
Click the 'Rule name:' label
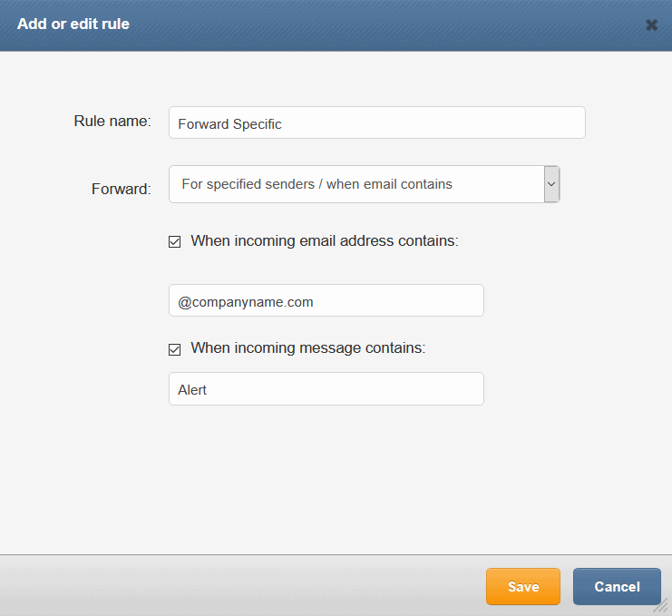coord(112,122)
